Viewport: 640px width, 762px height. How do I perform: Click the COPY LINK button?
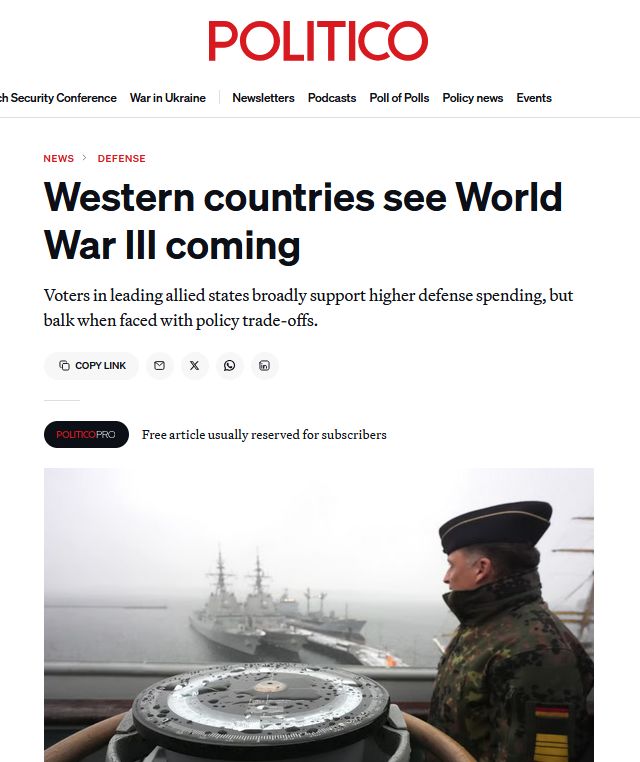[91, 365]
